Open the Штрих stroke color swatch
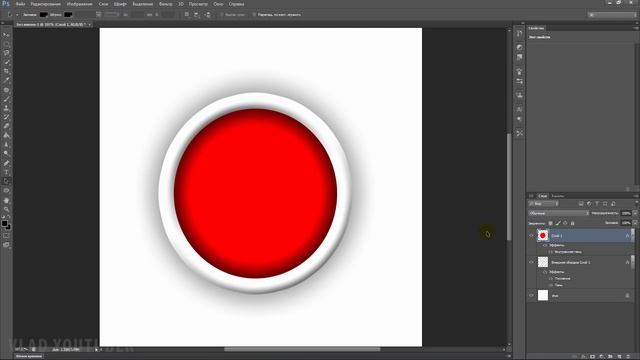 point(68,15)
